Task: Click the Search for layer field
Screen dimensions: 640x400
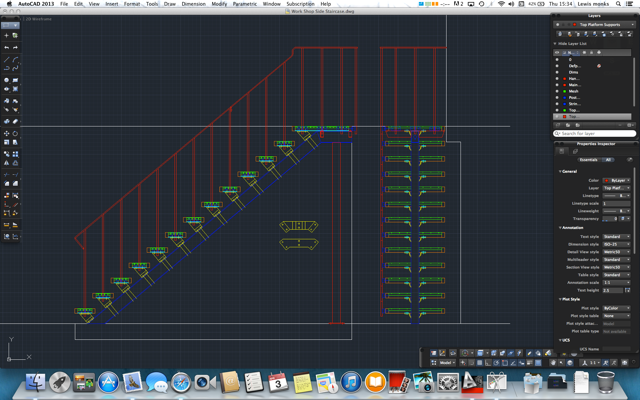Action: 596,133
